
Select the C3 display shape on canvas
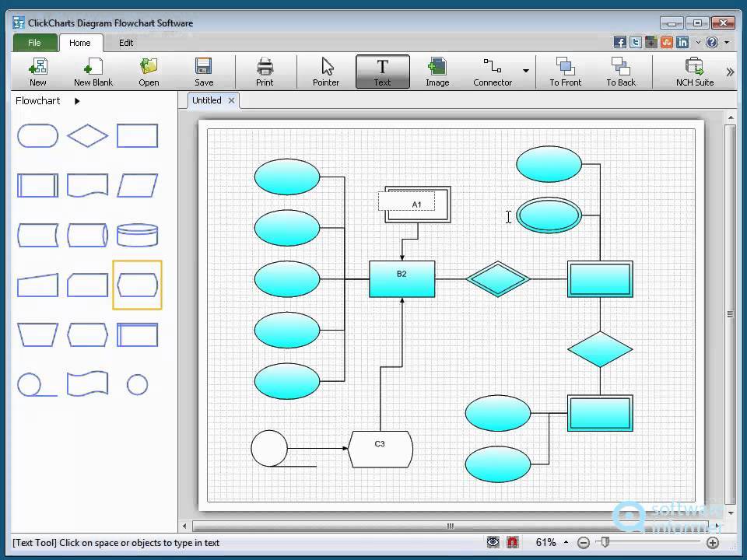(x=381, y=449)
